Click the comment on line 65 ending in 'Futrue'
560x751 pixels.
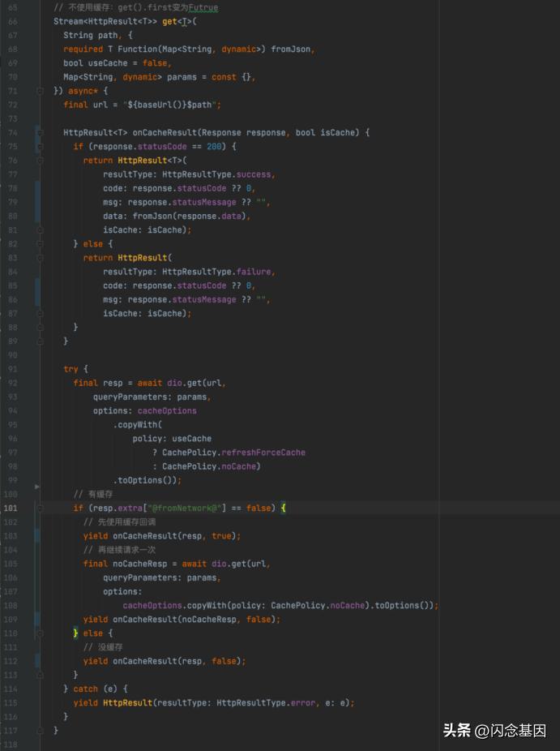coord(136,7)
